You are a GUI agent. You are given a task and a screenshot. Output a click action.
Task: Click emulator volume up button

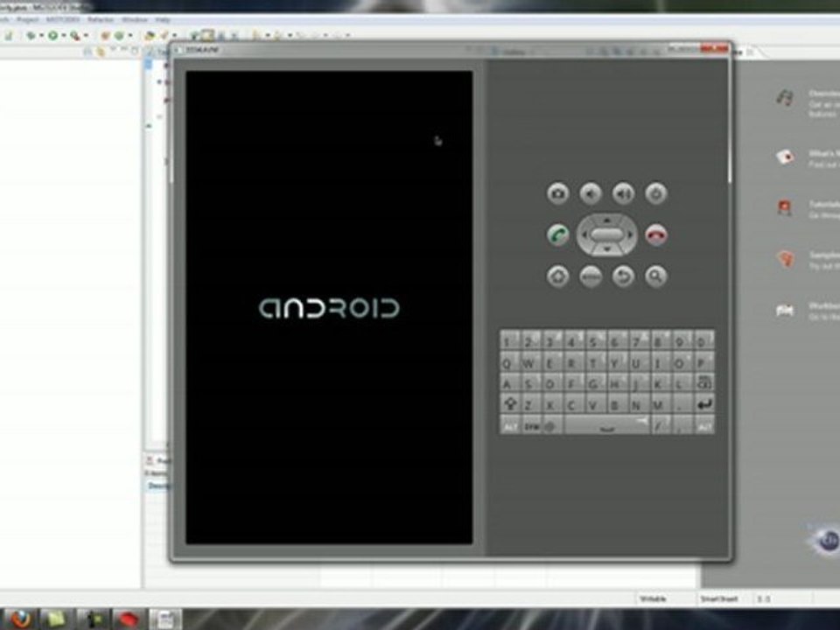[x=623, y=193]
